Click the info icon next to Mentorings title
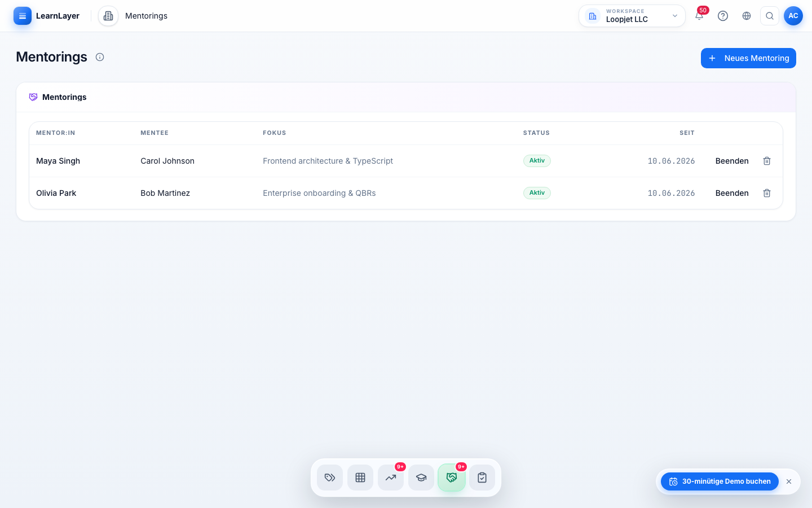The height and width of the screenshot is (508, 812). point(100,57)
